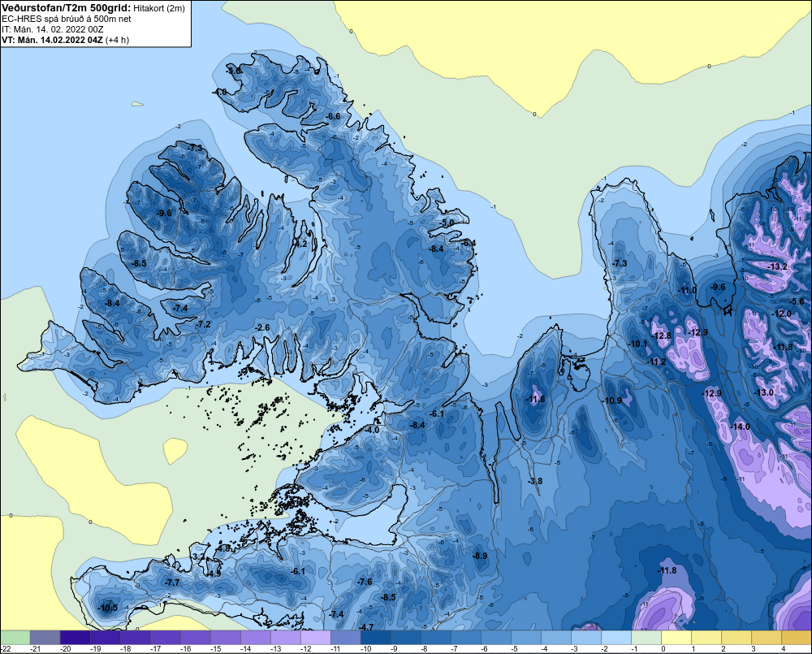Image resolution: width=812 pixels, height=654 pixels.
Task: Click the temperature value "-8.9" on map
Action: point(480,556)
